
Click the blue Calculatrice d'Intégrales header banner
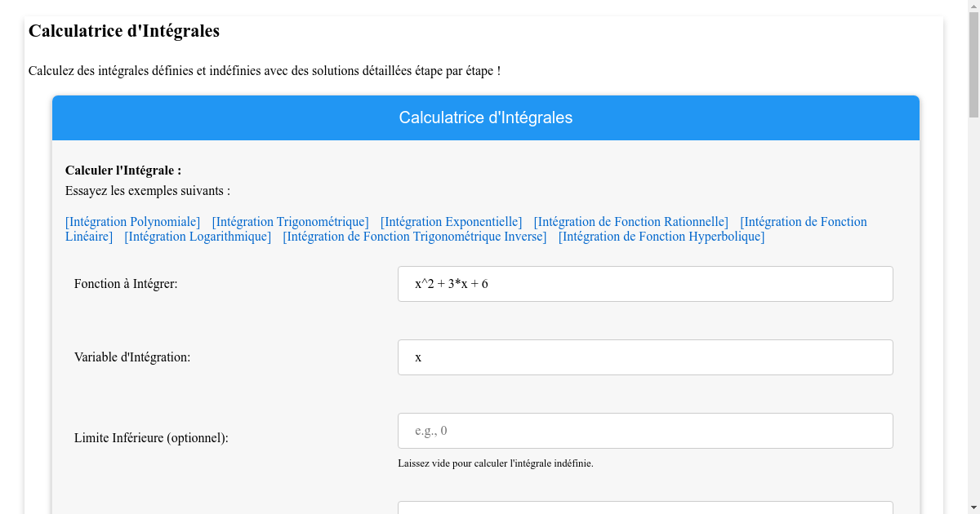485,117
